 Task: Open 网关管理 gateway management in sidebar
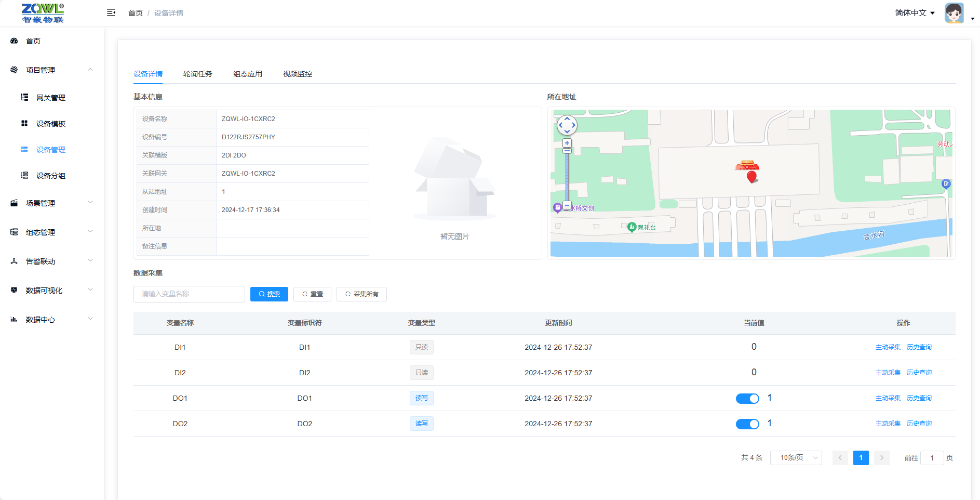[50, 98]
